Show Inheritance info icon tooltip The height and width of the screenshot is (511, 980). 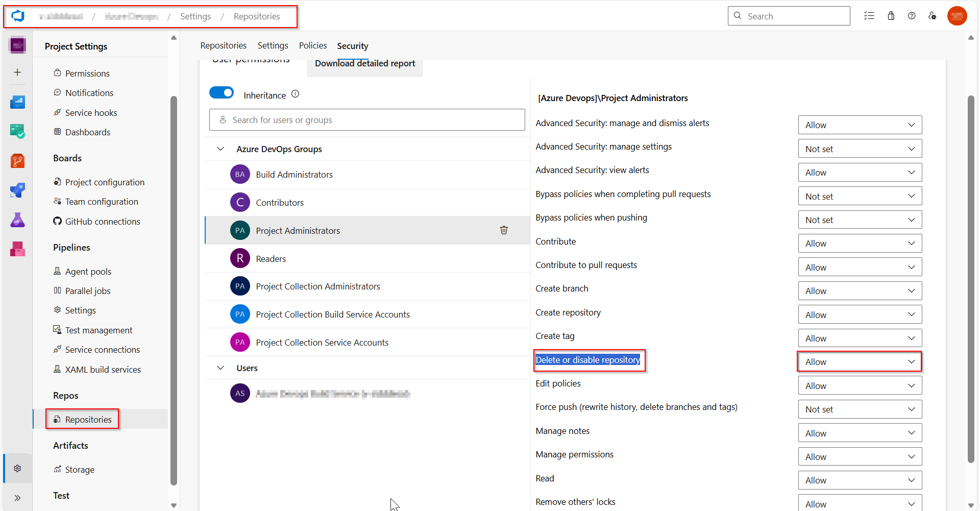pos(295,94)
